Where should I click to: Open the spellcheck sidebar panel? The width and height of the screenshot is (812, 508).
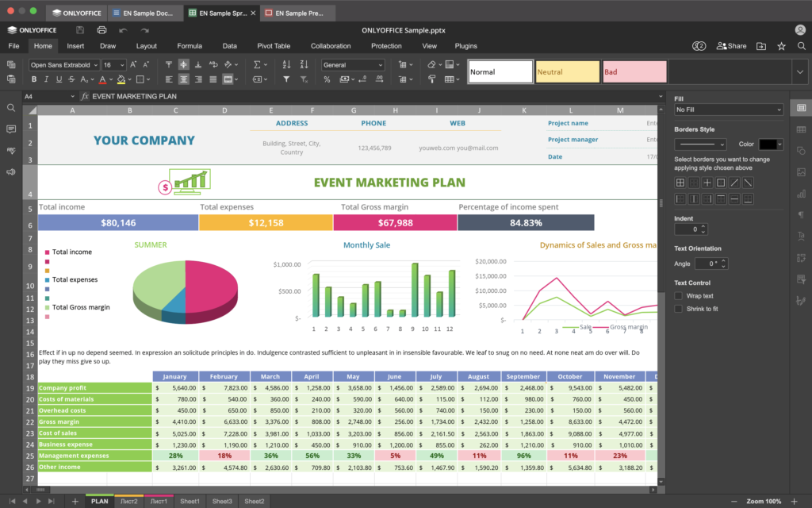point(11,150)
